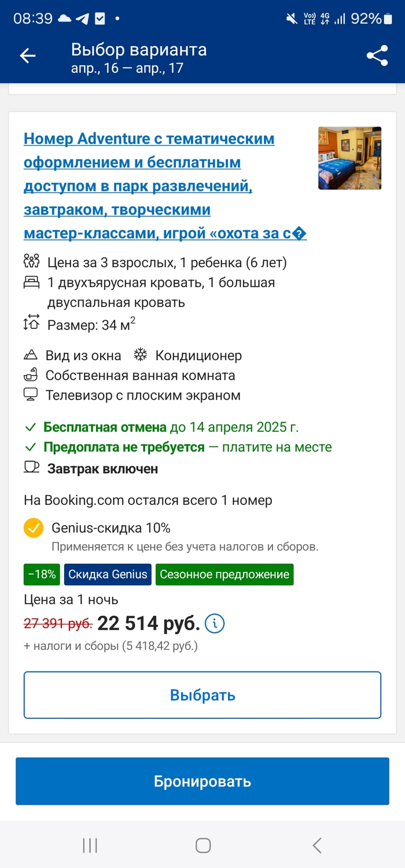Open the room photo thumbnail
The width and height of the screenshot is (405, 868).
[x=349, y=158]
